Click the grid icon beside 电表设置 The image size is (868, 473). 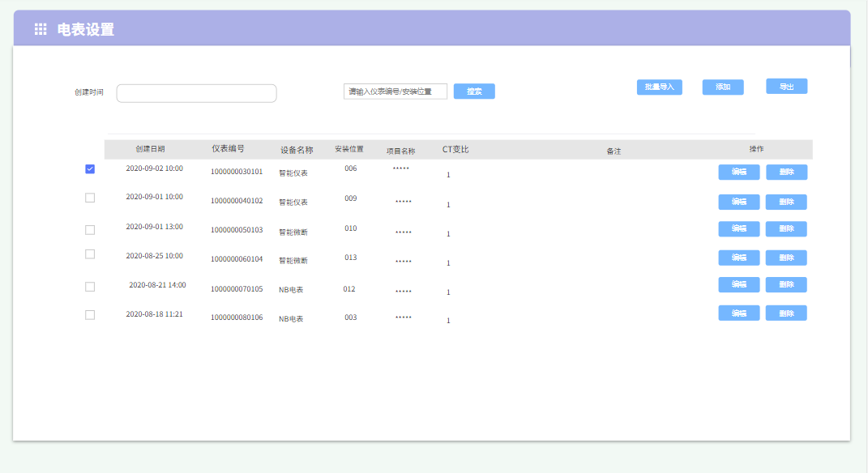[41, 29]
